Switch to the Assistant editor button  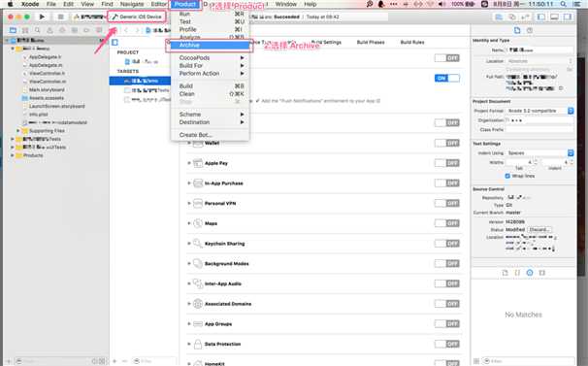tap(512, 17)
